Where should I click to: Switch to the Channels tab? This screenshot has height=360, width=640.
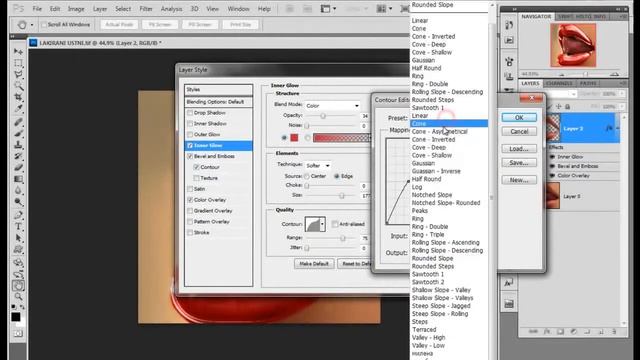[559, 83]
